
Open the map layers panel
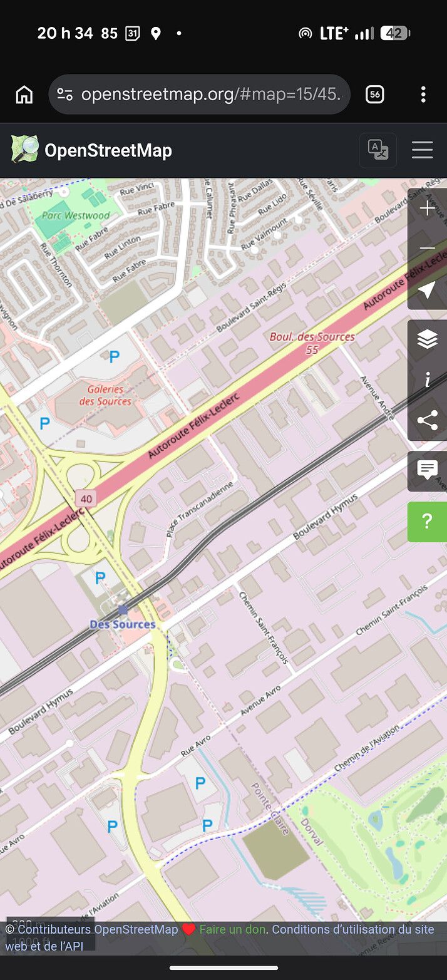427,339
